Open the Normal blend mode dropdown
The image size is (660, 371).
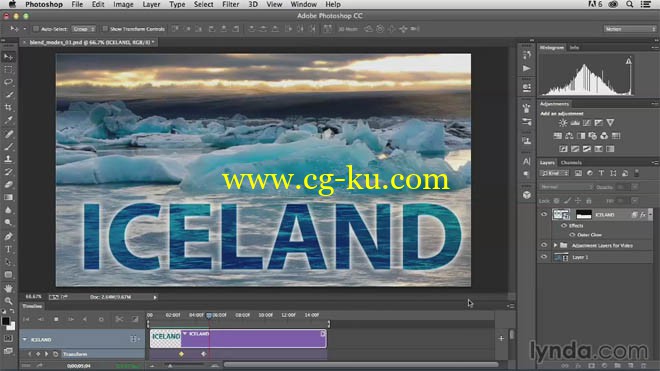566,187
